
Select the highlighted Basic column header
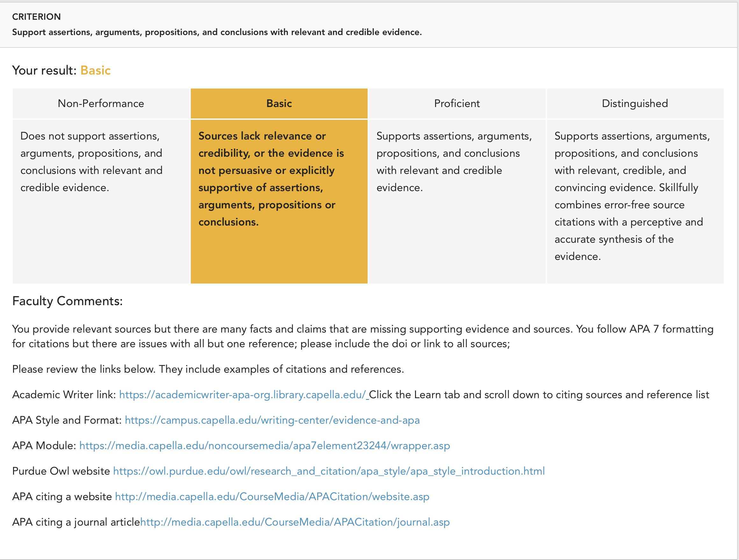click(x=279, y=104)
